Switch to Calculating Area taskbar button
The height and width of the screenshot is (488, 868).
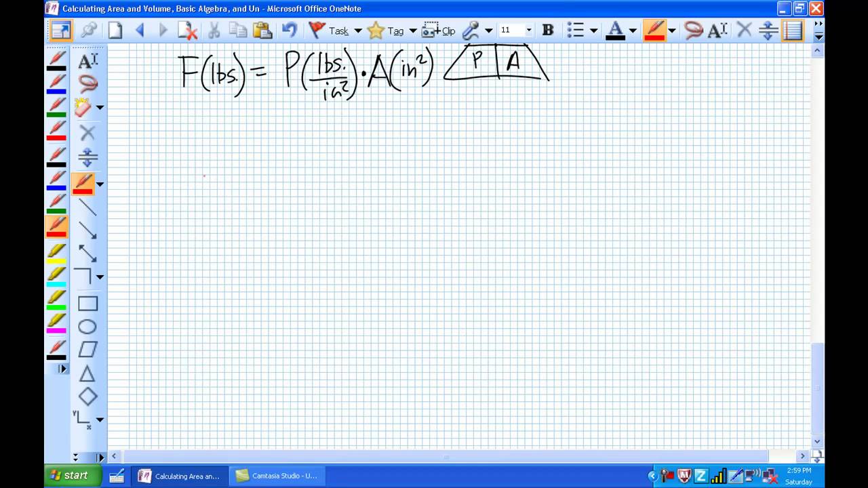click(x=180, y=476)
